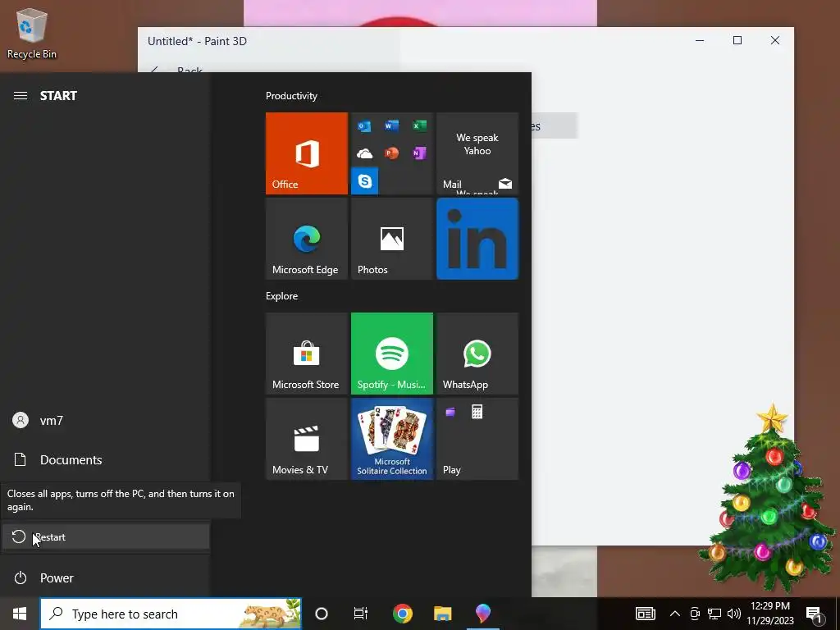Screen dimensions: 840x630
Task: Open Skype from the Office folder tile
Action: tap(364, 181)
